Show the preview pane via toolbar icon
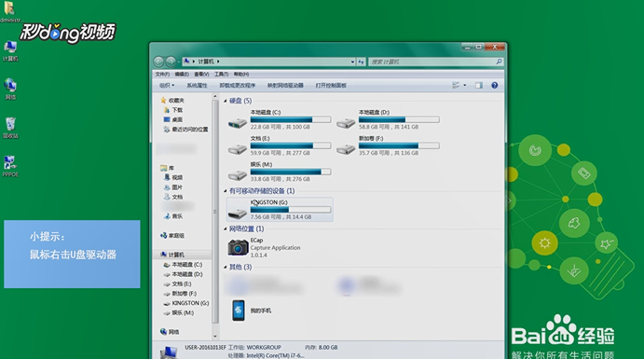This screenshot has width=644, height=359. click(x=479, y=85)
